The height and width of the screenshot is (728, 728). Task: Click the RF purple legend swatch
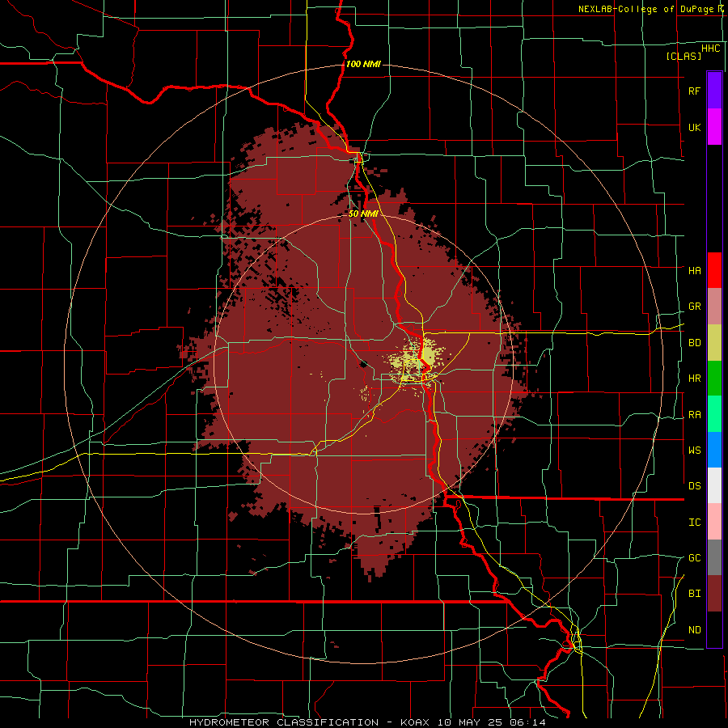point(714,91)
